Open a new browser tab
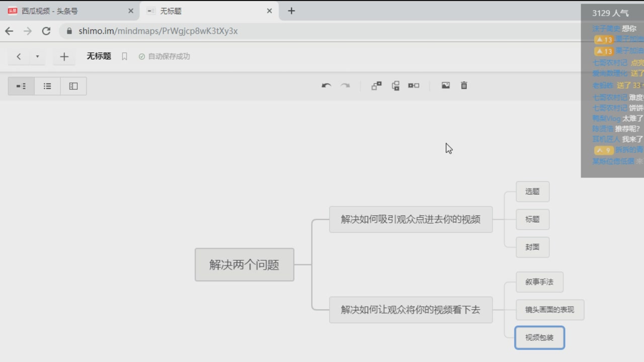 [x=291, y=11]
